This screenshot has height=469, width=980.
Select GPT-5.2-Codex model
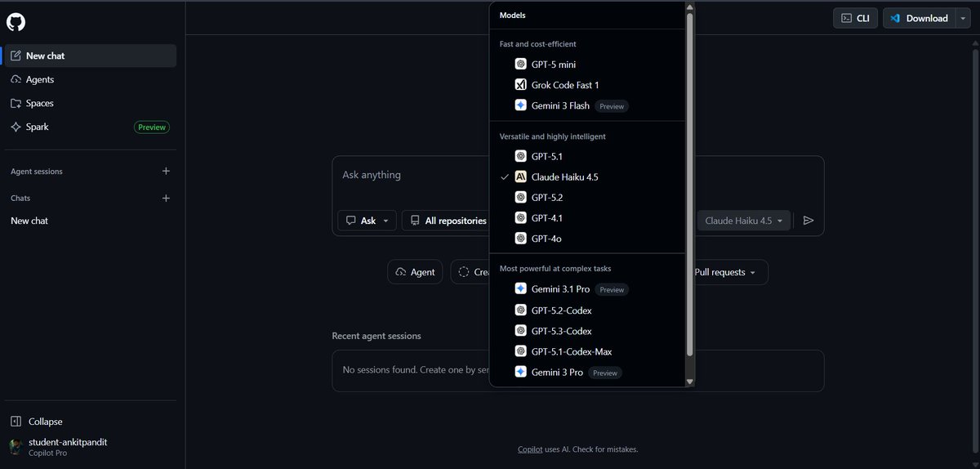[589, 310]
